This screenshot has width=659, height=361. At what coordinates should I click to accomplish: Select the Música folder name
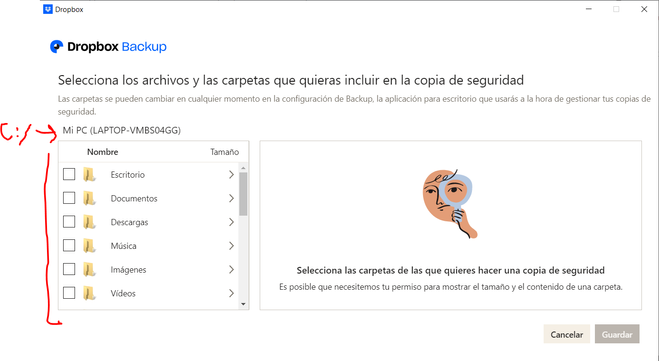coord(124,246)
